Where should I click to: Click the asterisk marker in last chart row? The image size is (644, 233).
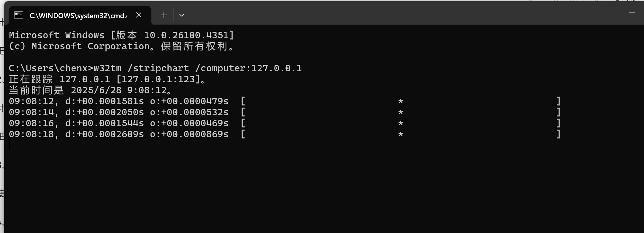400,135
